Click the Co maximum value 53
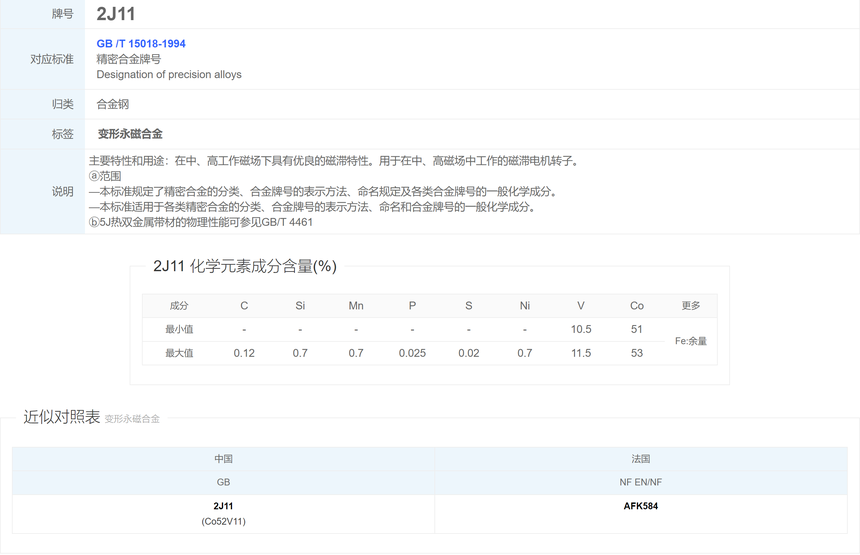Image resolution: width=860 pixels, height=555 pixels. pos(637,353)
